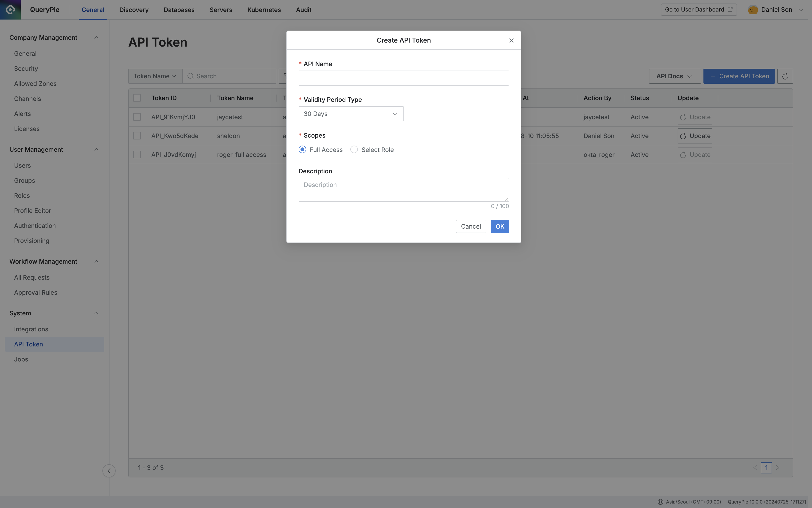The width and height of the screenshot is (812, 508).
Task: Open the Token Name filter dropdown
Action: click(155, 76)
